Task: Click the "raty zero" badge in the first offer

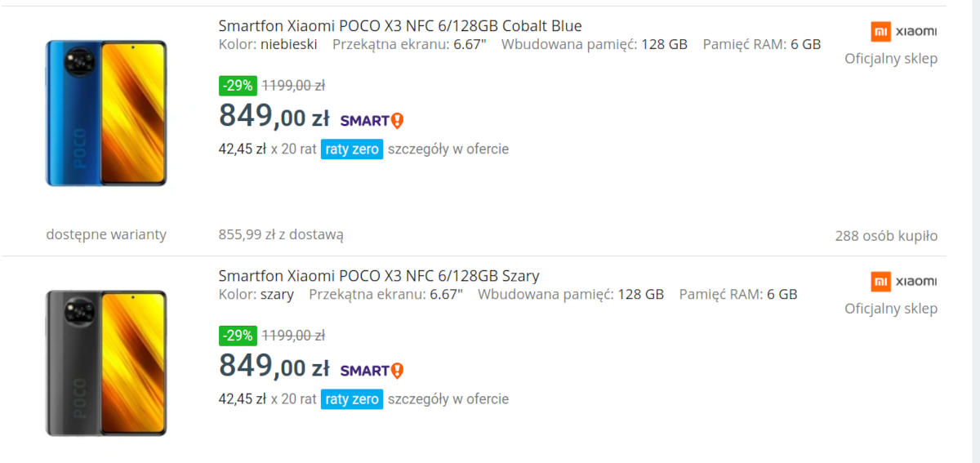Action: (x=352, y=149)
